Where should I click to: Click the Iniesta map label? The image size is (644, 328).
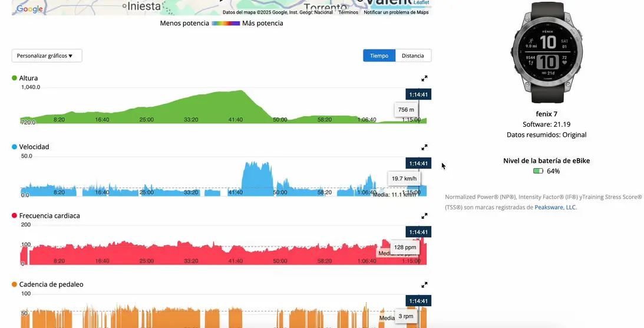[144, 6]
